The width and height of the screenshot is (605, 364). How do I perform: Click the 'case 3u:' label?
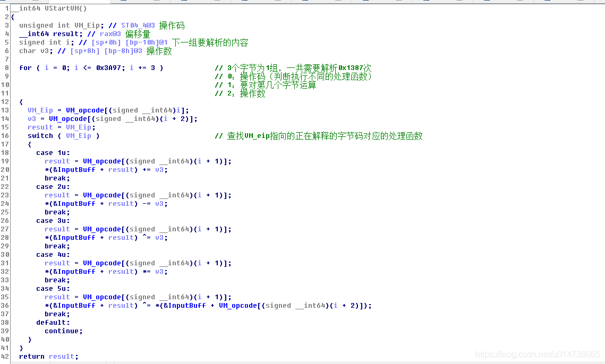(53, 221)
